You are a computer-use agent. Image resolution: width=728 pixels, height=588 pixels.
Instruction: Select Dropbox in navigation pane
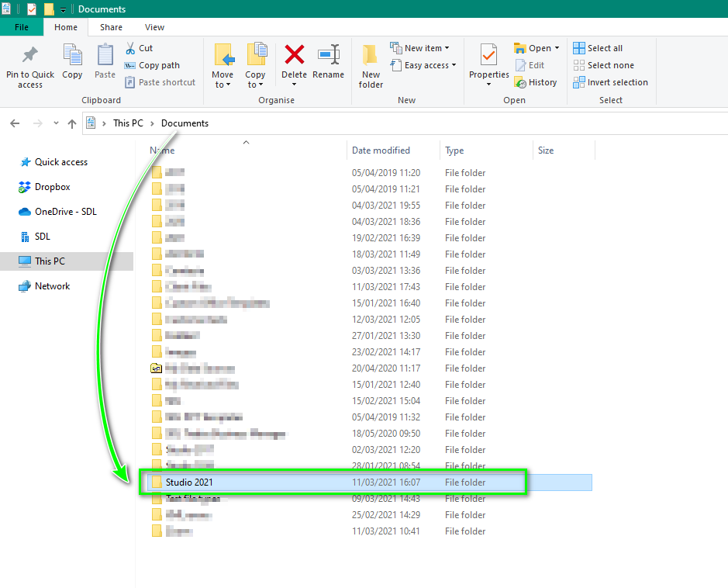pos(52,187)
